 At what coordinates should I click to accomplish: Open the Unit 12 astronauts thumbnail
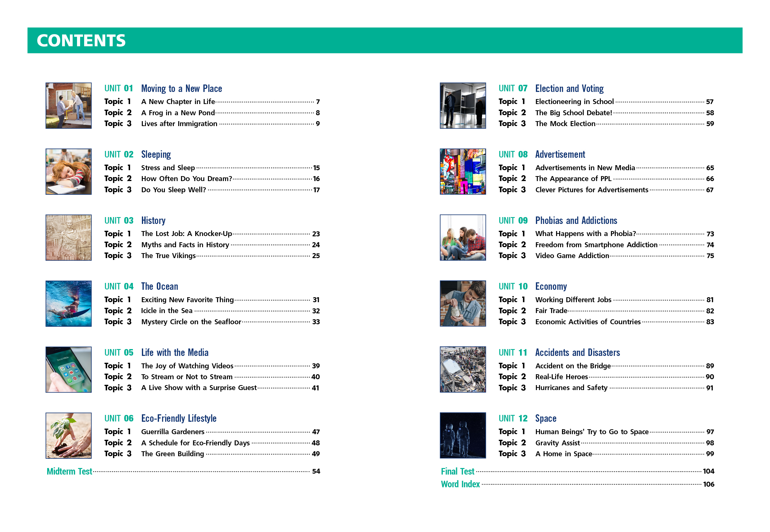463,436
